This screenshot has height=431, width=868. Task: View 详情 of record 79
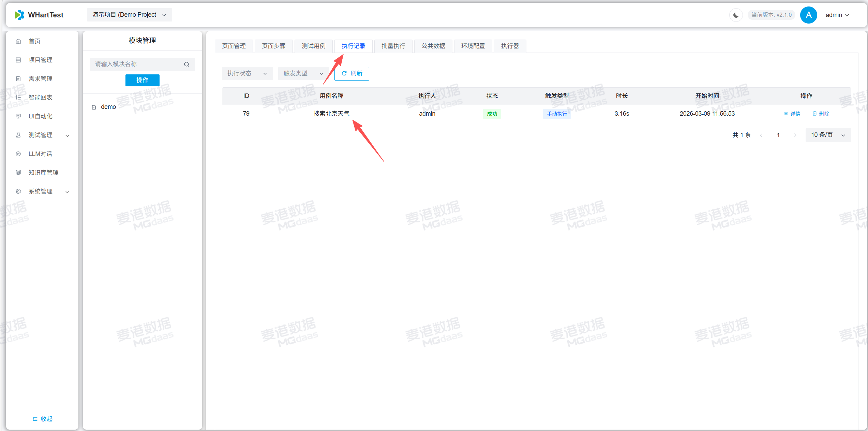(792, 114)
